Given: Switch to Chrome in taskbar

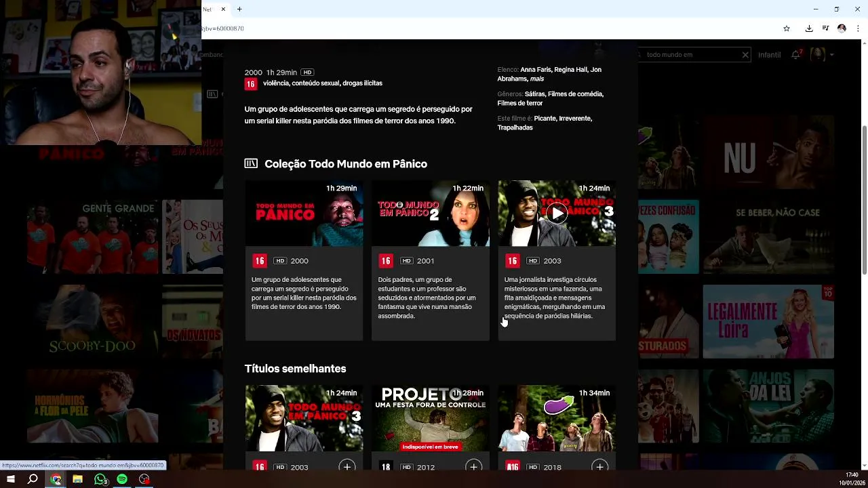Looking at the screenshot, I should click(x=56, y=479).
